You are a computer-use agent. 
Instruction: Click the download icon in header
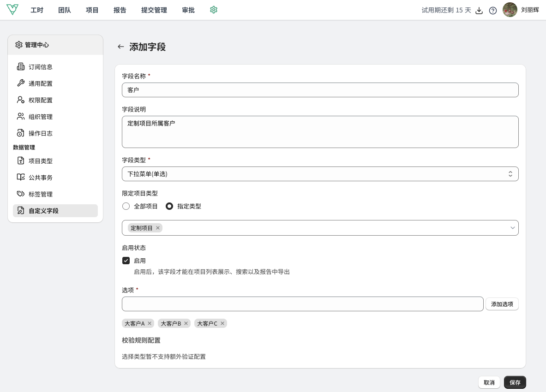click(x=479, y=10)
